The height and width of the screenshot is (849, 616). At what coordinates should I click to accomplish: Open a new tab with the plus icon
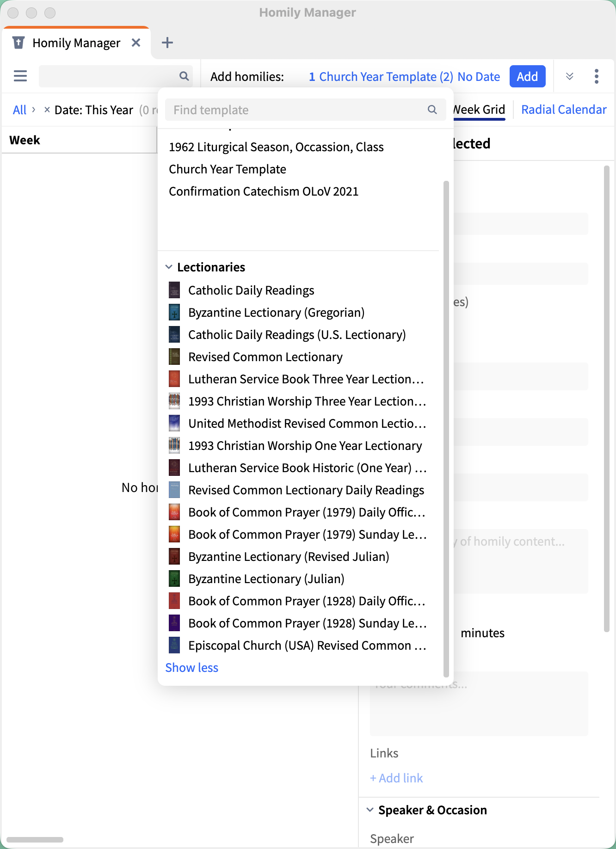point(167,43)
